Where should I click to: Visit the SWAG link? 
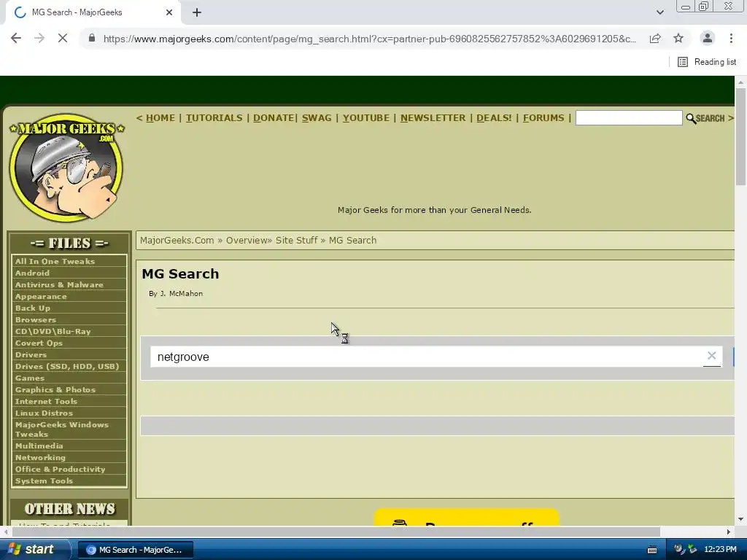[317, 118]
